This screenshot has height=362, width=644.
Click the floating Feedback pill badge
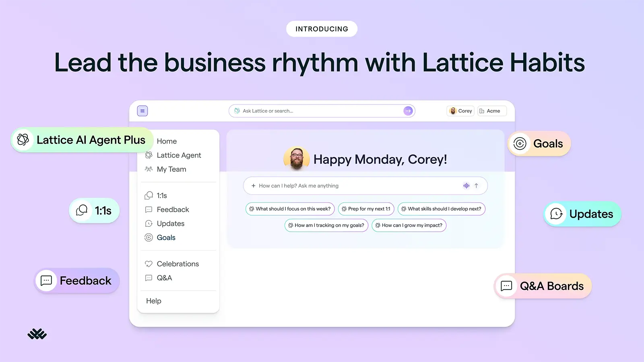77,280
